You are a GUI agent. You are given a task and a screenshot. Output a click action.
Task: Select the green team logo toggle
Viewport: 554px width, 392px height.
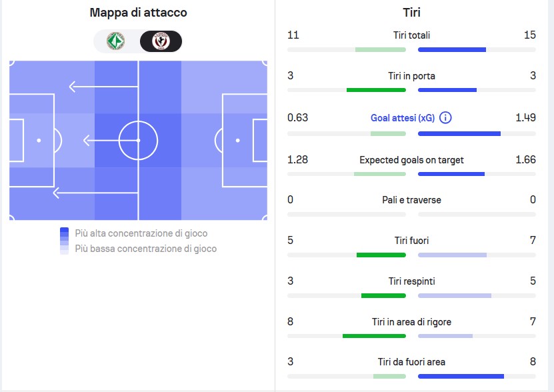(115, 41)
